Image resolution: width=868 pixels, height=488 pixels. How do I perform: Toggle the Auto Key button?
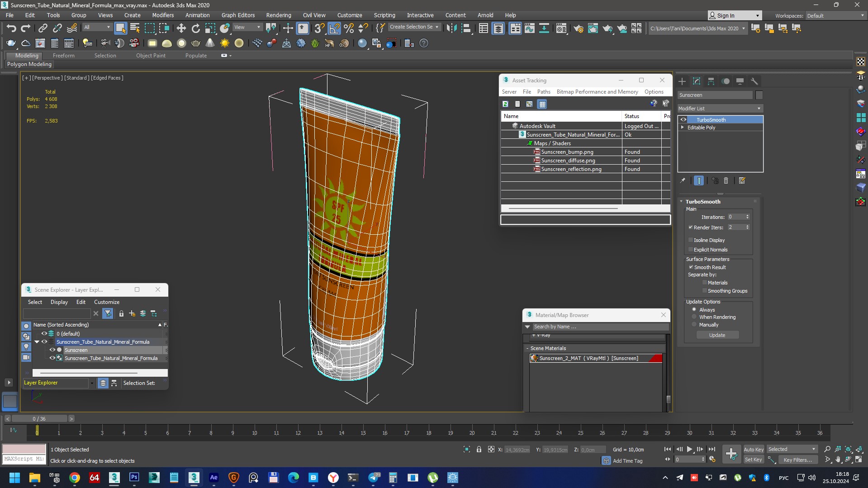click(x=754, y=449)
